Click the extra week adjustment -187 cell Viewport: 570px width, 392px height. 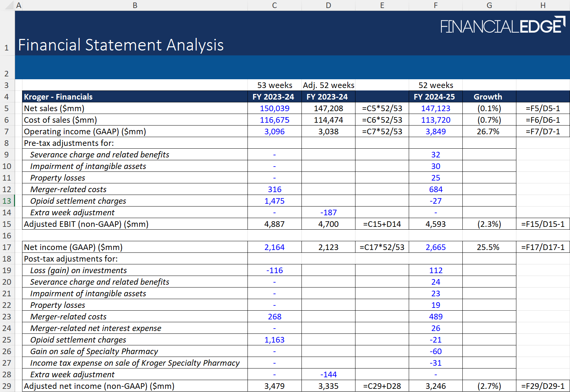coord(328,212)
